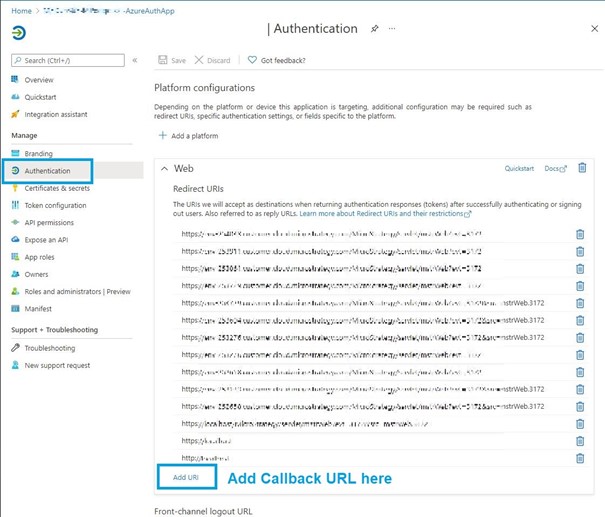Open the more options ellipsis in header
Image resolution: width=605 pixels, height=517 pixels.
click(x=391, y=29)
